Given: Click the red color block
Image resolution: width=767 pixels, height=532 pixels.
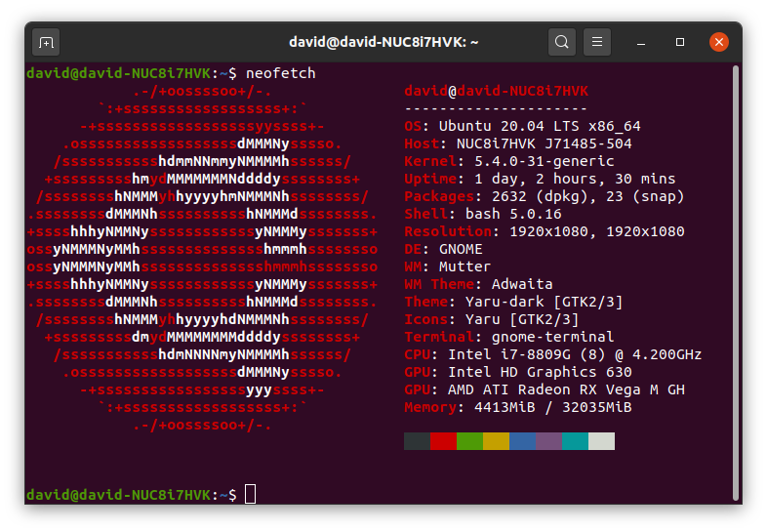Looking at the screenshot, I should [443, 441].
